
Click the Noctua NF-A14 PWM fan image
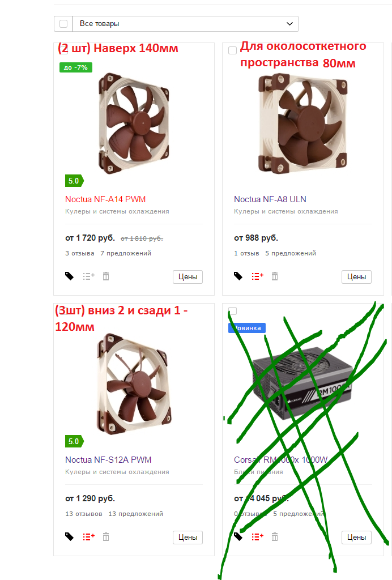134,123
